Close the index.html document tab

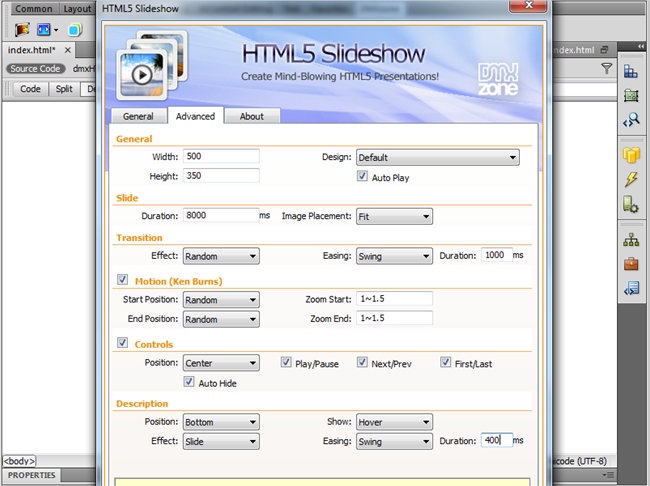[x=68, y=50]
